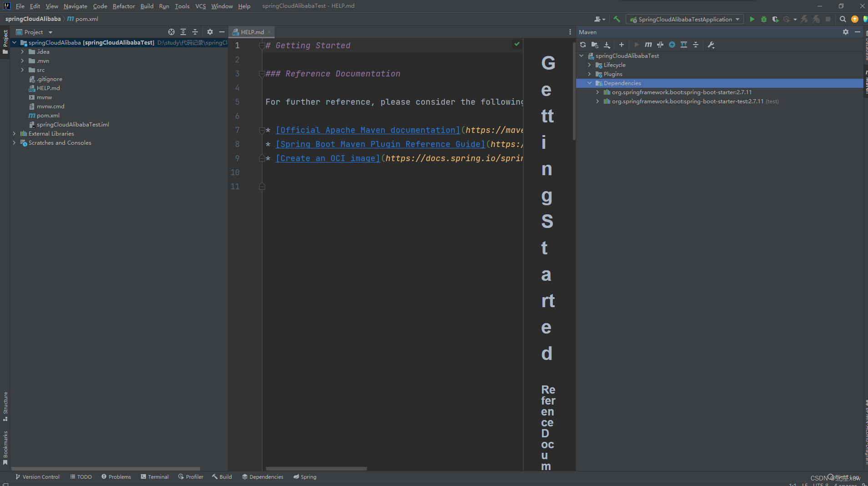Open Version Control tool window
The image size is (868, 486).
(37, 477)
